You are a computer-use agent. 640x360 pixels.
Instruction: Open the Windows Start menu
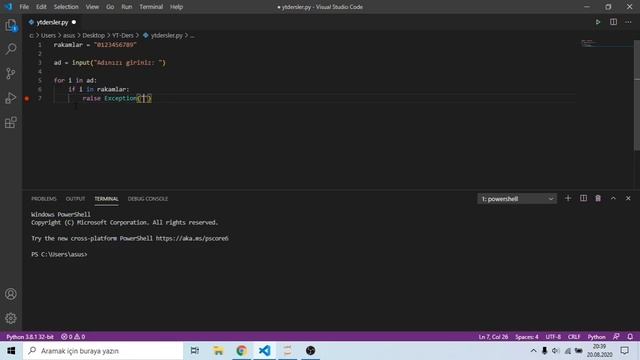point(11,351)
